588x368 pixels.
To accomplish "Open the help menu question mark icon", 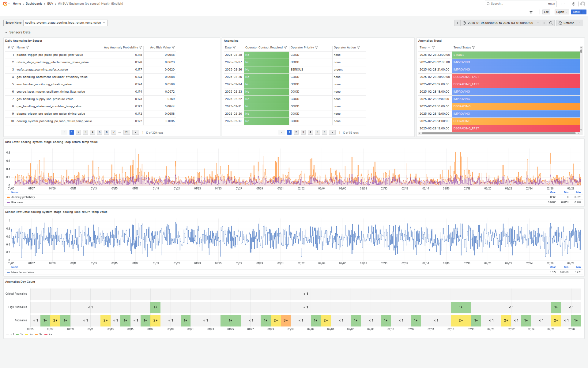I will 573,4.
